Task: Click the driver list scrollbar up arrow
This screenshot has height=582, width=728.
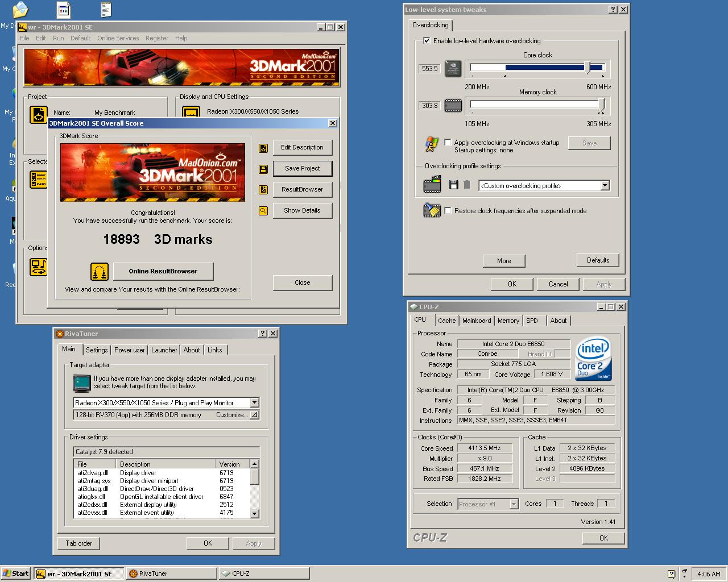Action: click(254, 464)
